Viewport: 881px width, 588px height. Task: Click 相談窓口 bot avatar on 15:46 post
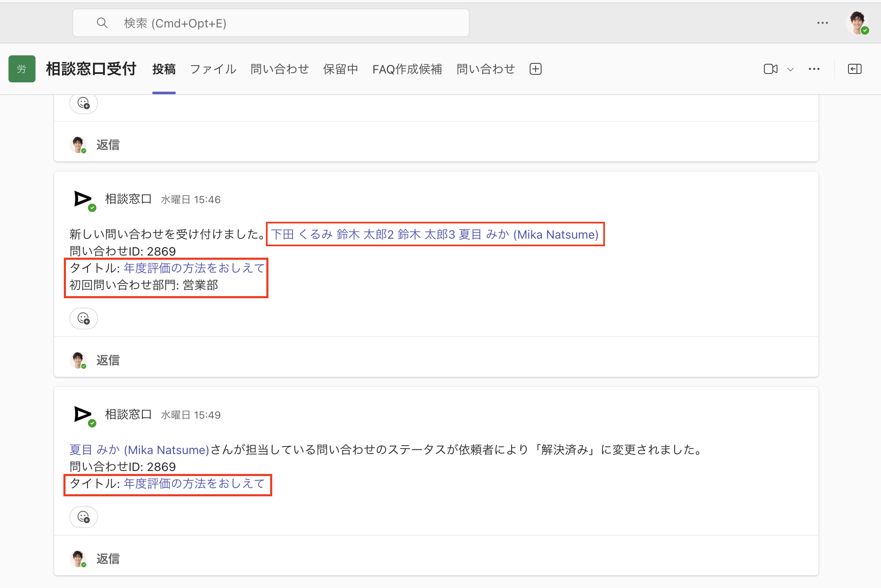pos(83,199)
